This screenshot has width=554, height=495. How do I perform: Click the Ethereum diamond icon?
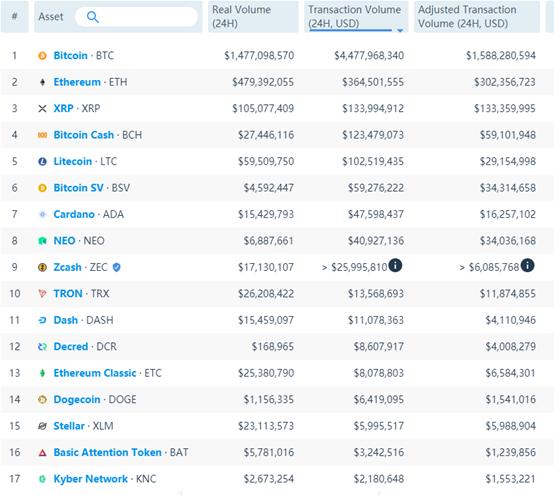tap(42, 82)
